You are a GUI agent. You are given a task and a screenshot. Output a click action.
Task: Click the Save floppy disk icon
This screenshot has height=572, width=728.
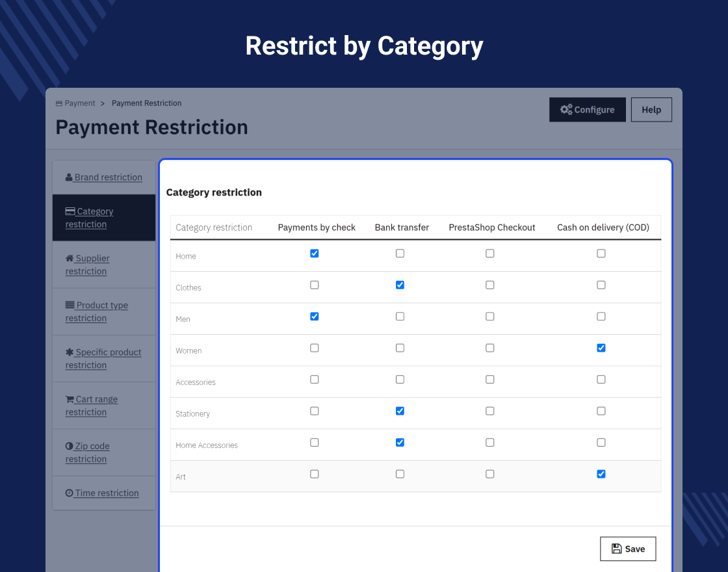coord(617,549)
